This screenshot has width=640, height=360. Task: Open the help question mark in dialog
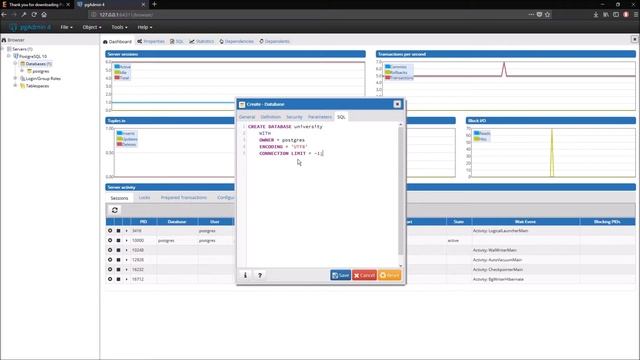tap(260, 275)
